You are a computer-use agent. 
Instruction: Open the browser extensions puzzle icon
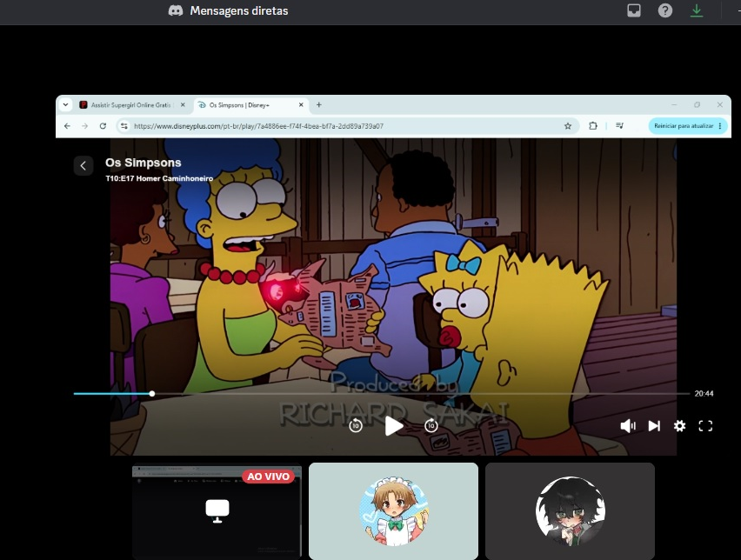[592, 126]
